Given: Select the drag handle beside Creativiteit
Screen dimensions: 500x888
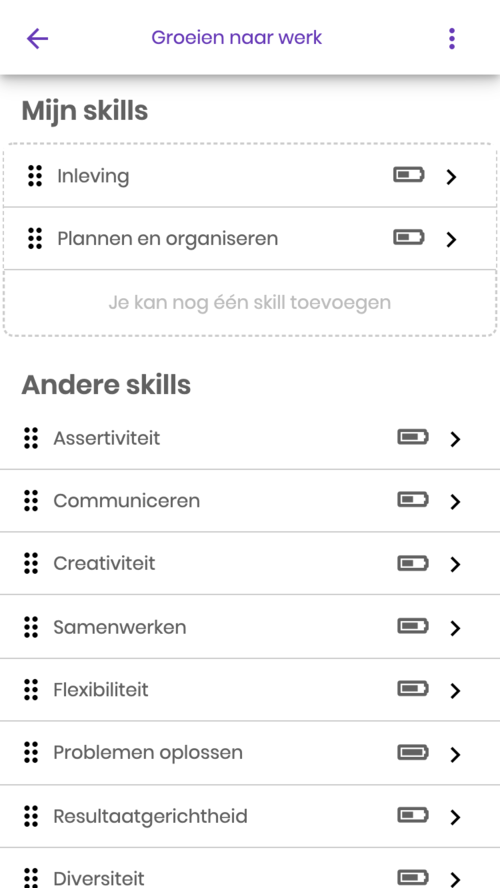Looking at the screenshot, I should point(31,563).
